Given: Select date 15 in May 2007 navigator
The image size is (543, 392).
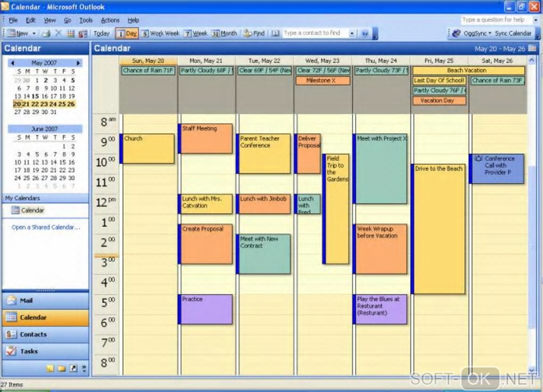Looking at the screenshot, I should click(x=35, y=96).
